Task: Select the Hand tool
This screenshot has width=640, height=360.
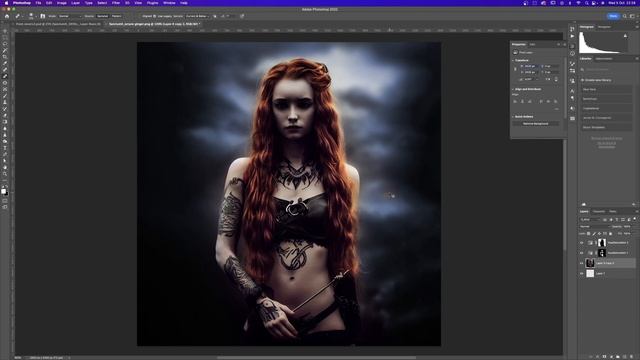Action: tap(5, 167)
